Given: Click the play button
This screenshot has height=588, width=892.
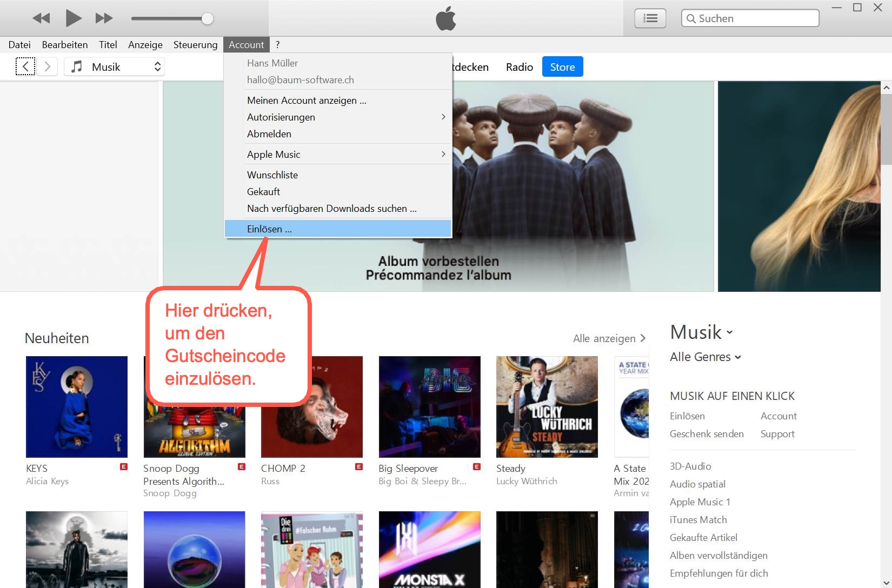Looking at the screenshot, I should click(x=74, y=18).
